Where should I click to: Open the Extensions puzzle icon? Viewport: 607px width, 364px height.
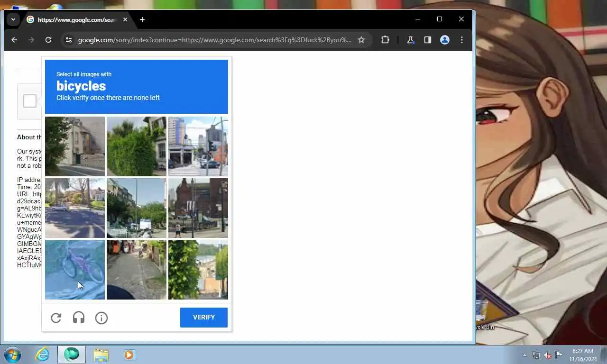385,40
